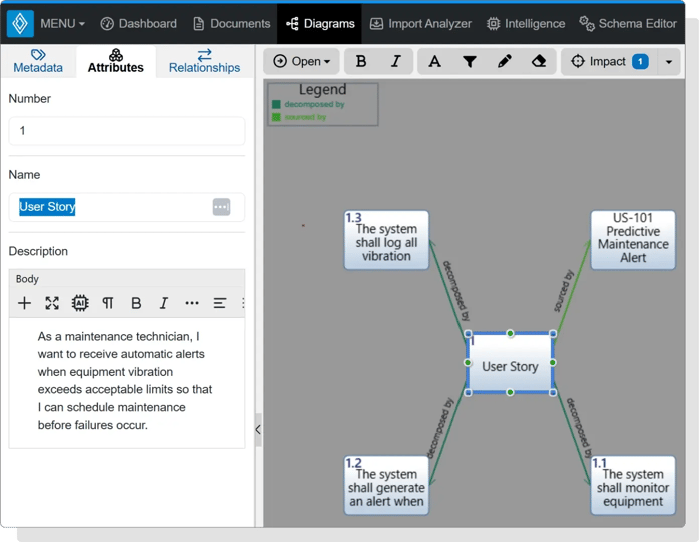Screen dimensions: 700x542
Task: Select node 1.2 The system shall generate an alert
Action: [386, 485]
